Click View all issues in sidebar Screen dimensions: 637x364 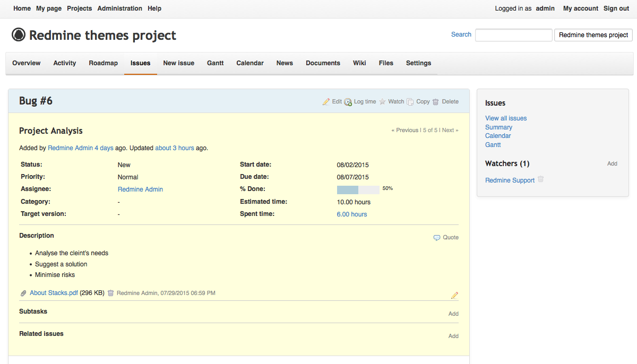pyautogui.click(x=506, y=118)
